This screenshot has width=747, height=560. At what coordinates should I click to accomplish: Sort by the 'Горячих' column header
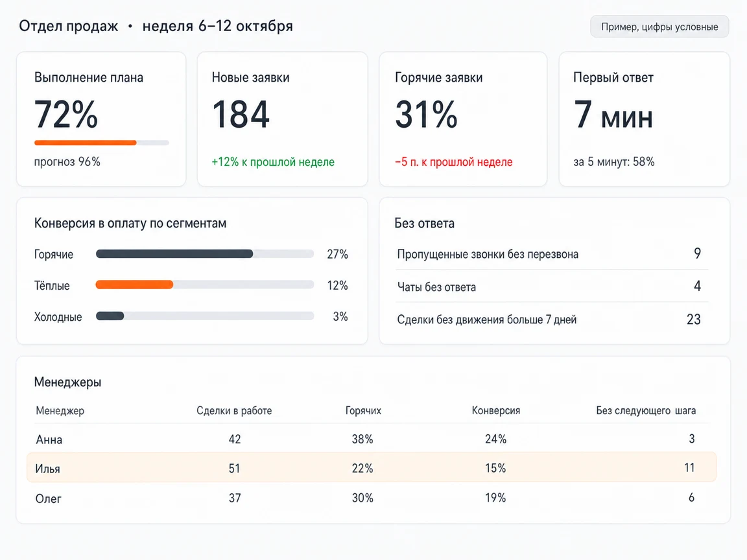click(x=363, y=410)
